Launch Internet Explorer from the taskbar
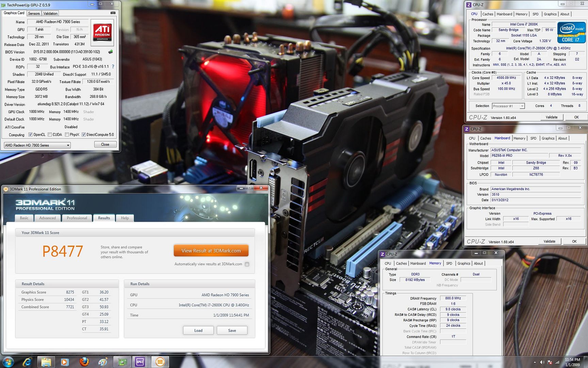Image resolution: width=588 pixels, height=368 pixels. click(27, 362)
